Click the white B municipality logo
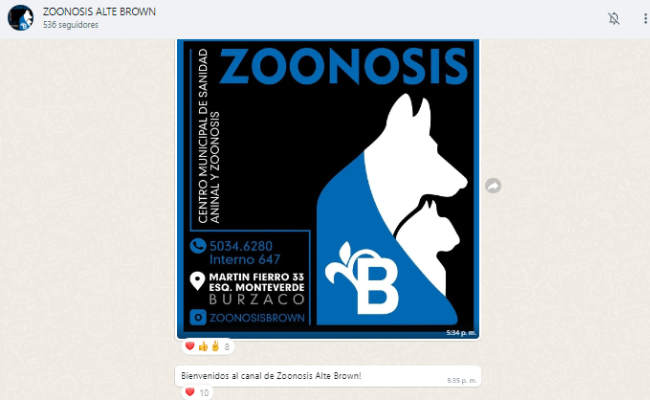This screenshot has height=400, width=650. (x=363, y=278)
